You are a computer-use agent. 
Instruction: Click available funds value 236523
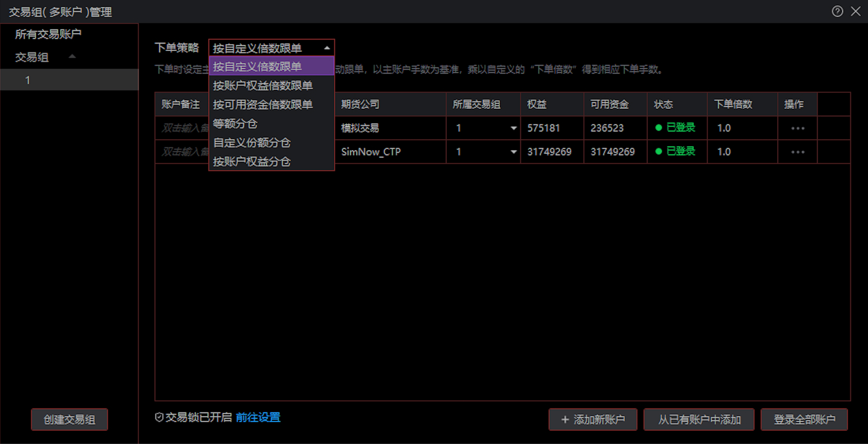pyautogui.click(x=607, y=128)
